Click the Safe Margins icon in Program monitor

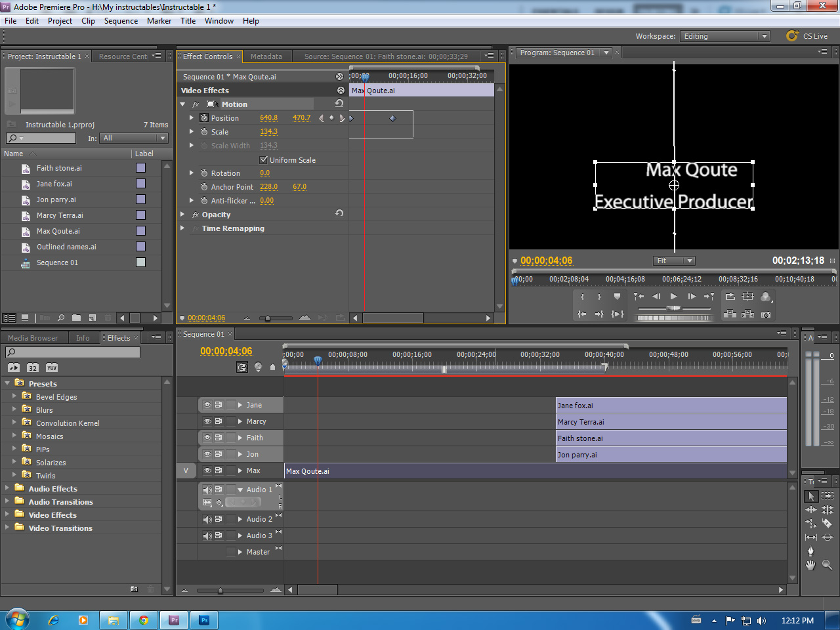(747, 296)
